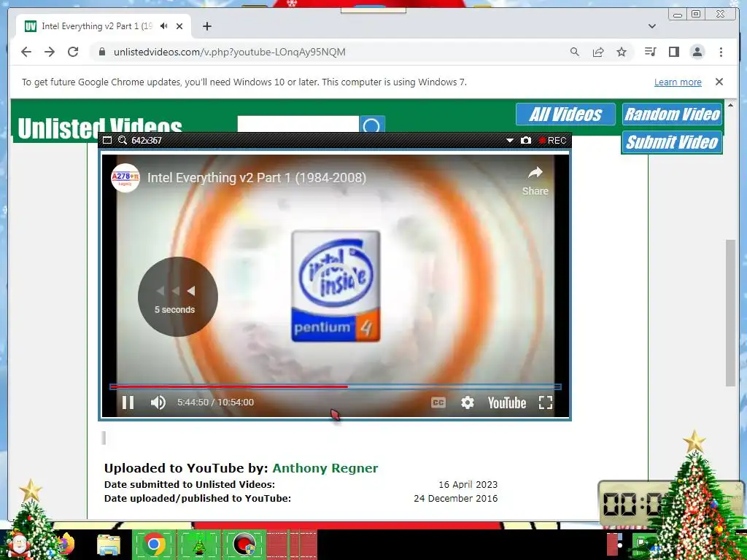Open Anthony Regner uploader link
Screen dimensions: 747x560
tap(325, 468)
